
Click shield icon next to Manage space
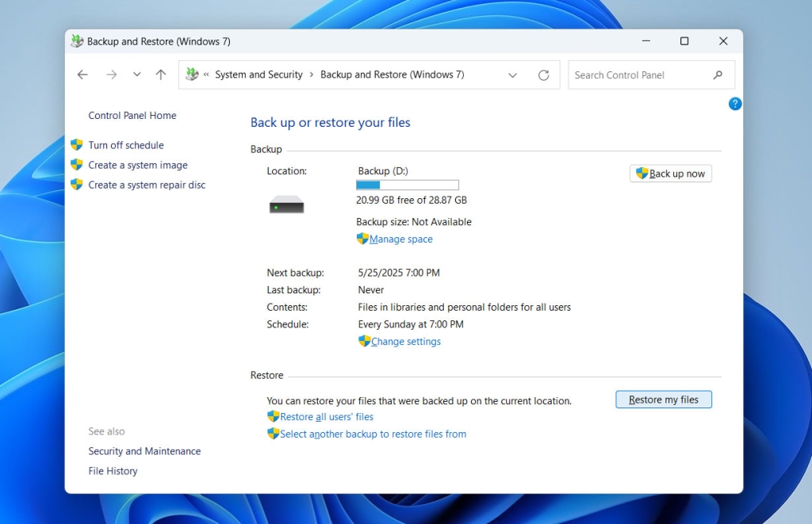[x=362, y=239]
